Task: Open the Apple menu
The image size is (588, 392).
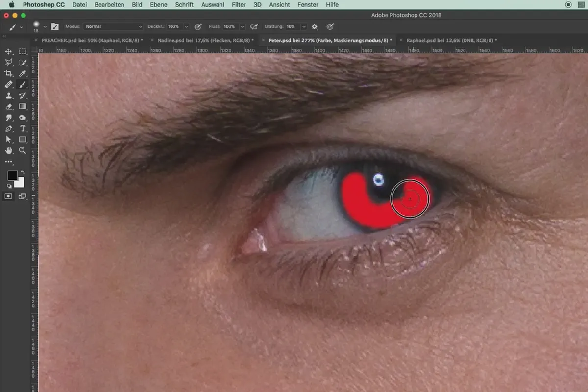Action: [11, 4]
